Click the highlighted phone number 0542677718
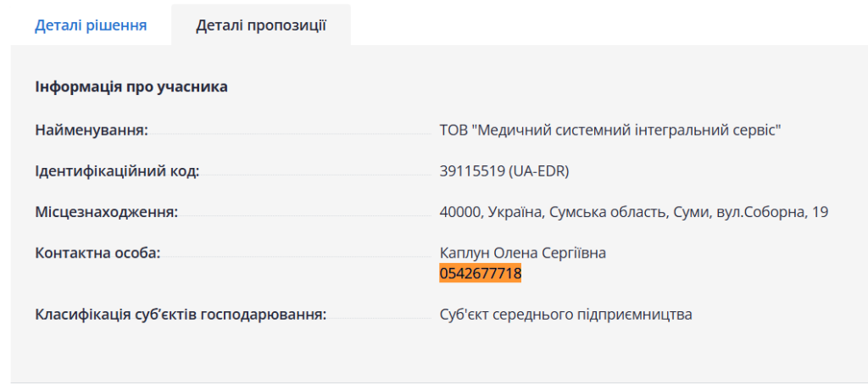Image resolution: width=868 pixels, height=385 pixels. pos(481,274)
